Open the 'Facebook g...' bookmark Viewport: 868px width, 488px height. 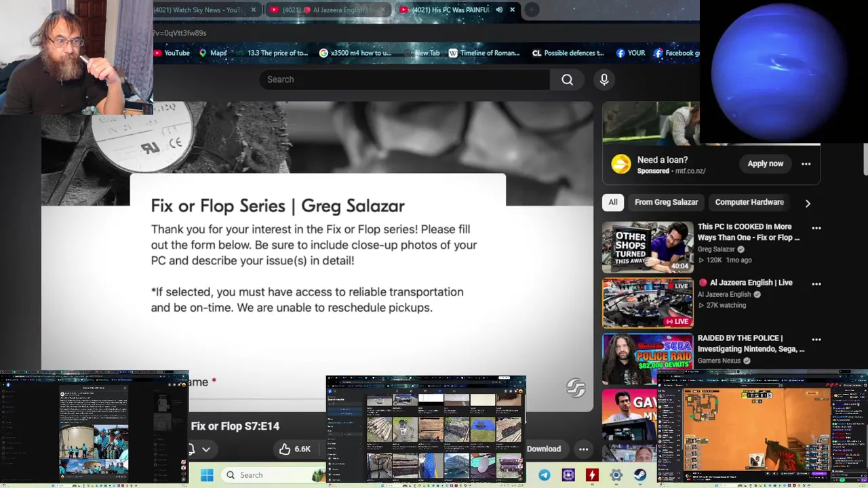point(677,53)
